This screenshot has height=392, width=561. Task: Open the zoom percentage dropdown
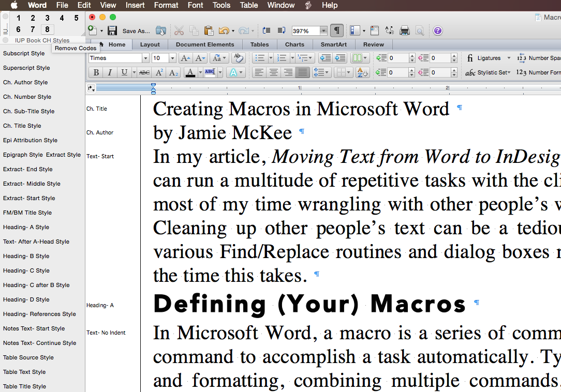pos(323,31)
